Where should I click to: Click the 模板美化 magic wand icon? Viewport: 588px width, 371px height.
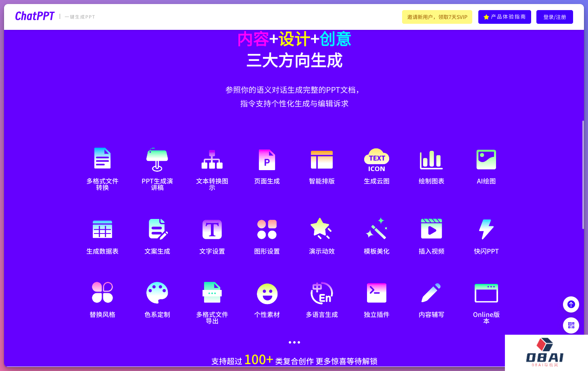tap(377, 229)
